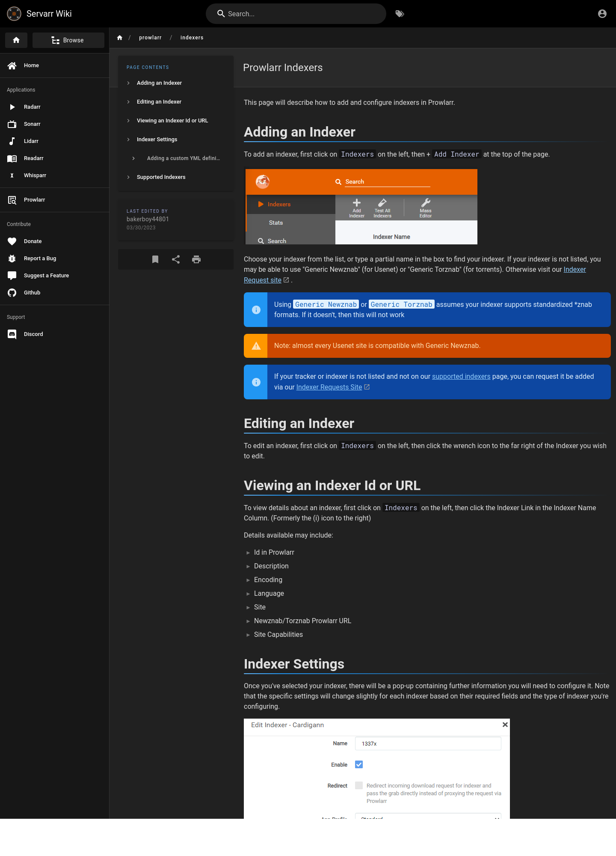
Task: Click the Donate heart icon
Action: pyautogui.click(x=12, y=241)
